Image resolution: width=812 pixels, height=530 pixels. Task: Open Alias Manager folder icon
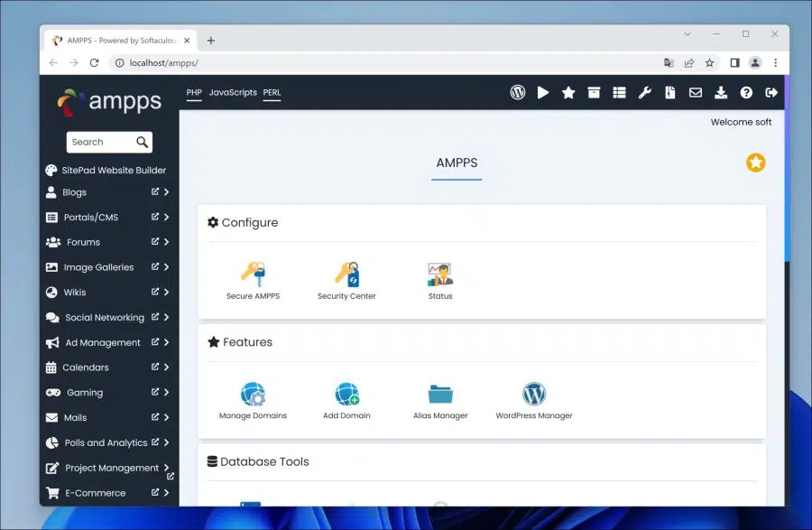pyautogui.click(x=440, y=394)
